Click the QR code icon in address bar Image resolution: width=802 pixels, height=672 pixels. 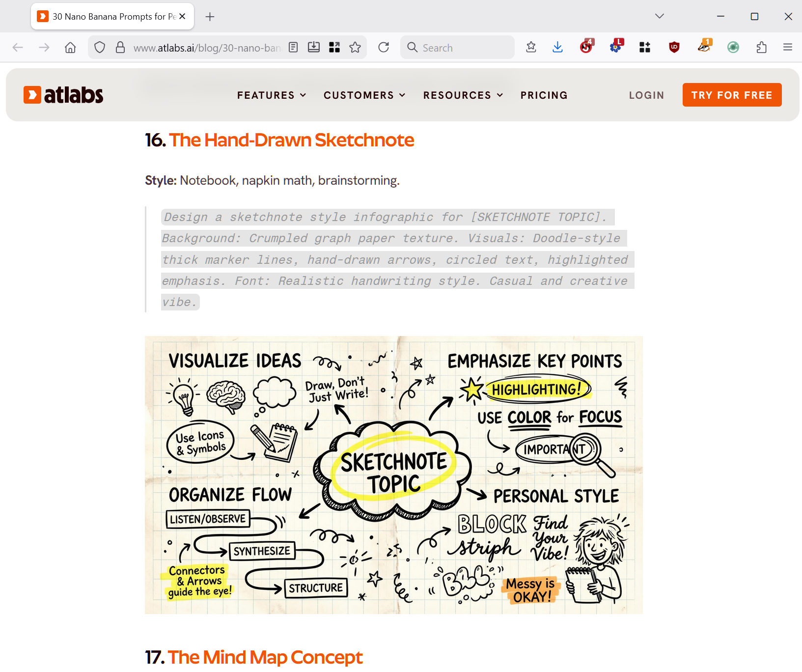pyautogui.click(x=334, y=48)
